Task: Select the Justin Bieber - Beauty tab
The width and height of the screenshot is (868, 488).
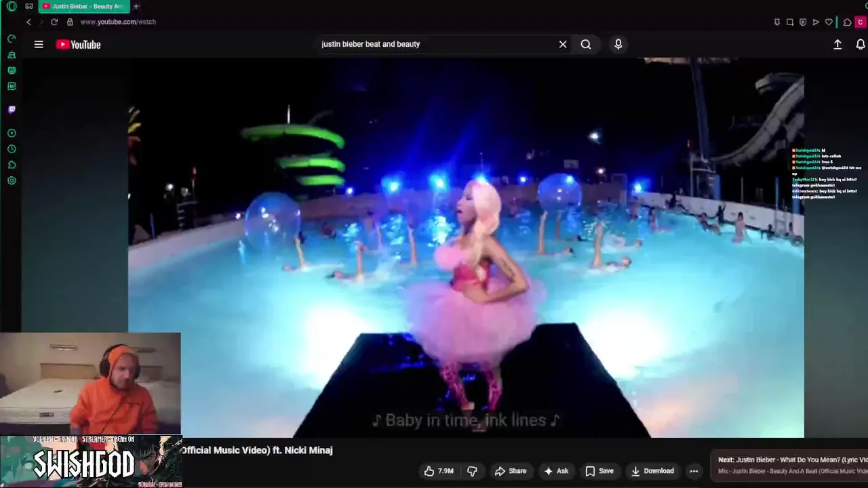Action: click(x=83, y=6)
